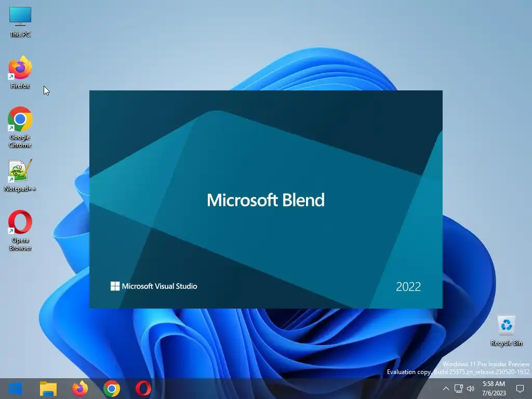Select the Notepad++ desktop shortcut
Screen dimensions: 532x399
(20, 176)
